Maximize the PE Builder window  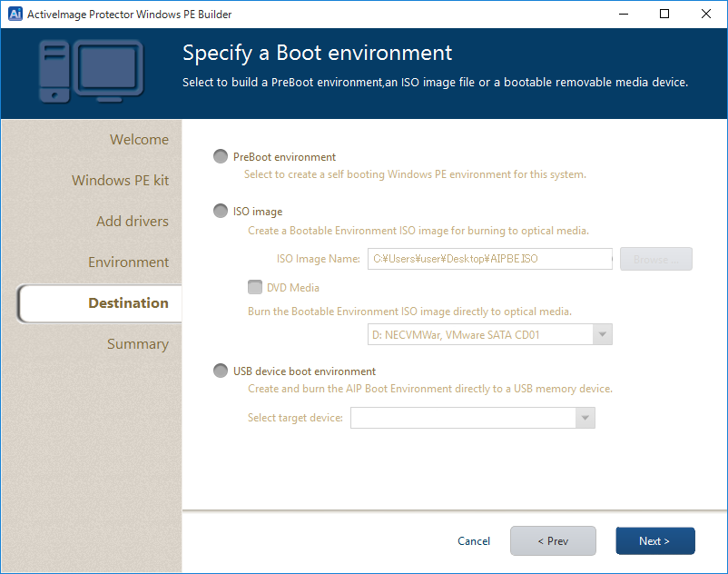pos(664,14)
